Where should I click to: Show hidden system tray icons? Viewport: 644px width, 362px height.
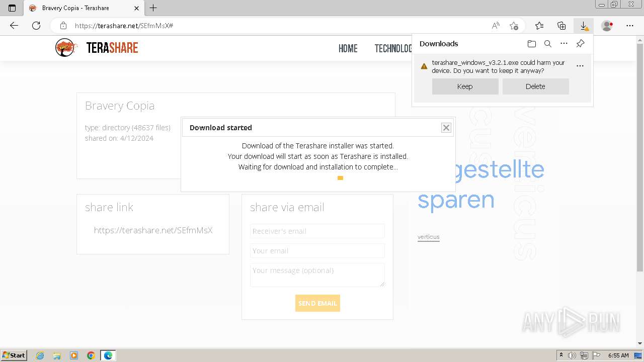(561, 355)
